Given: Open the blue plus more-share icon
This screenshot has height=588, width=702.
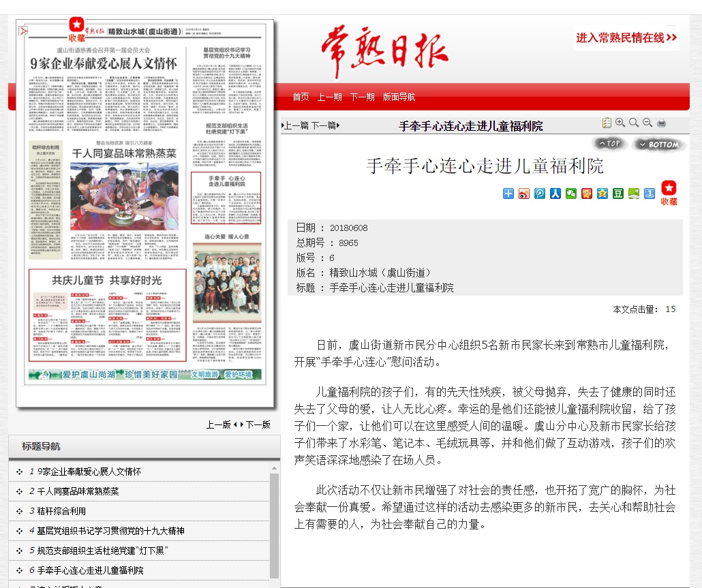Looking at the screenshot, I should [x=508, y=194].
